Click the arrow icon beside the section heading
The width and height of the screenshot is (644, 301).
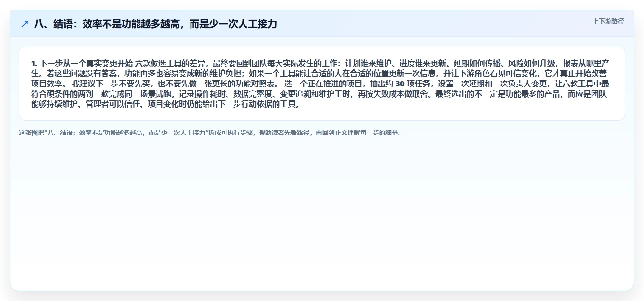point(24,24)
